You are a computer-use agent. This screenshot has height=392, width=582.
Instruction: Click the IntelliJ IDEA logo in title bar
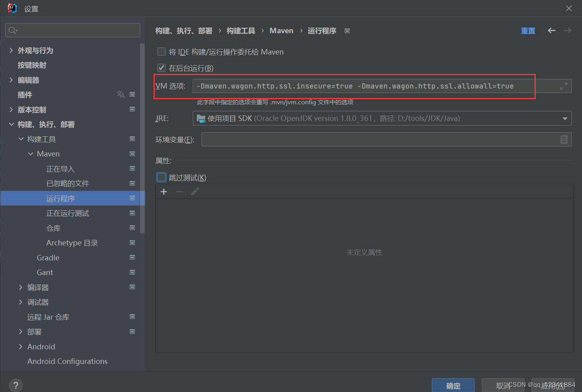pos(12,8)
